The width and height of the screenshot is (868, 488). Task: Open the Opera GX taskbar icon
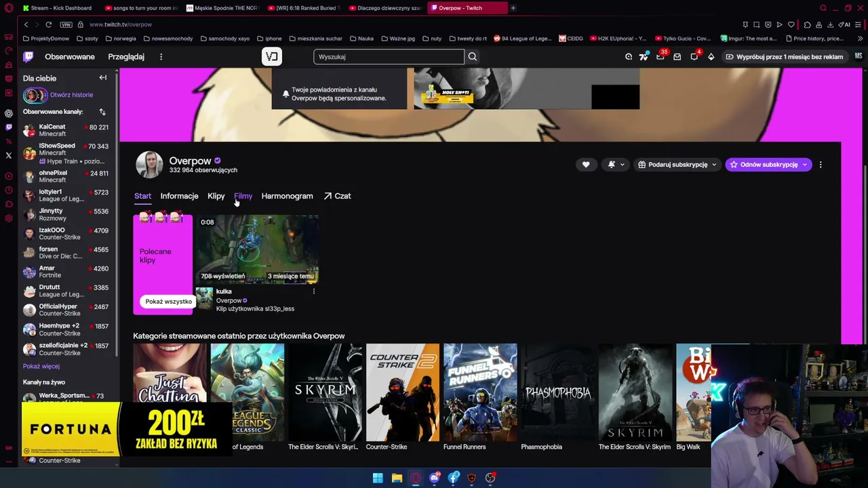point(416,478)
